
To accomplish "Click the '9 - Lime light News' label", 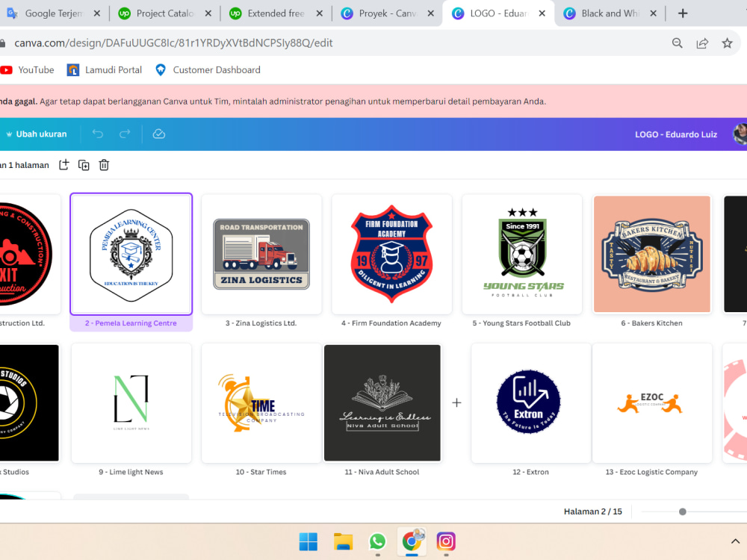I will tap(131, 472).
